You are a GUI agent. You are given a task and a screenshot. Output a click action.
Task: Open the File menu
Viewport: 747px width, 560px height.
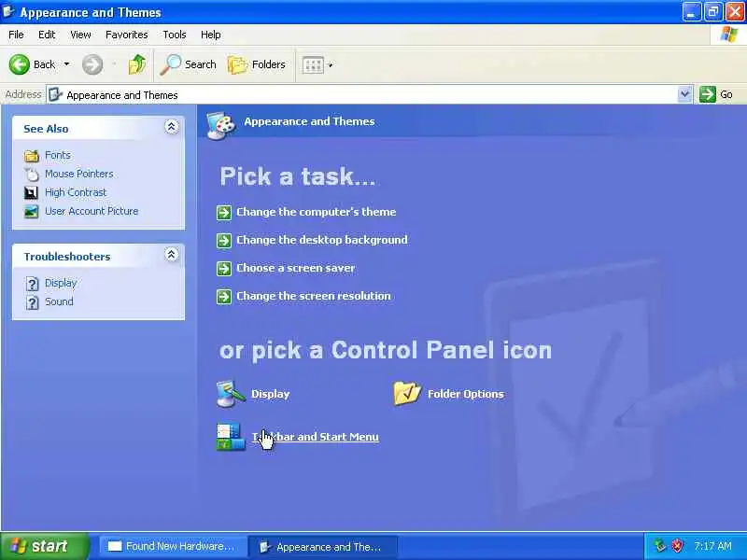tap(16, 35)
